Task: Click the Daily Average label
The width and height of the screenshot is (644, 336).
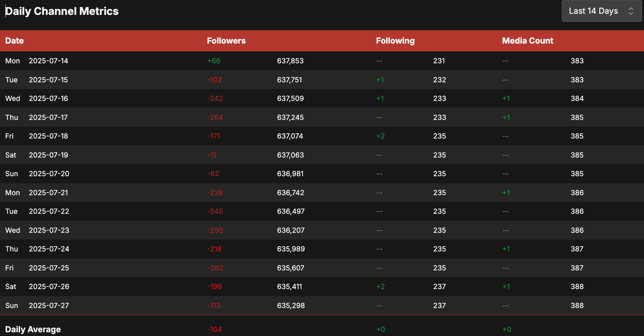Action: click(x=33, y=329)
